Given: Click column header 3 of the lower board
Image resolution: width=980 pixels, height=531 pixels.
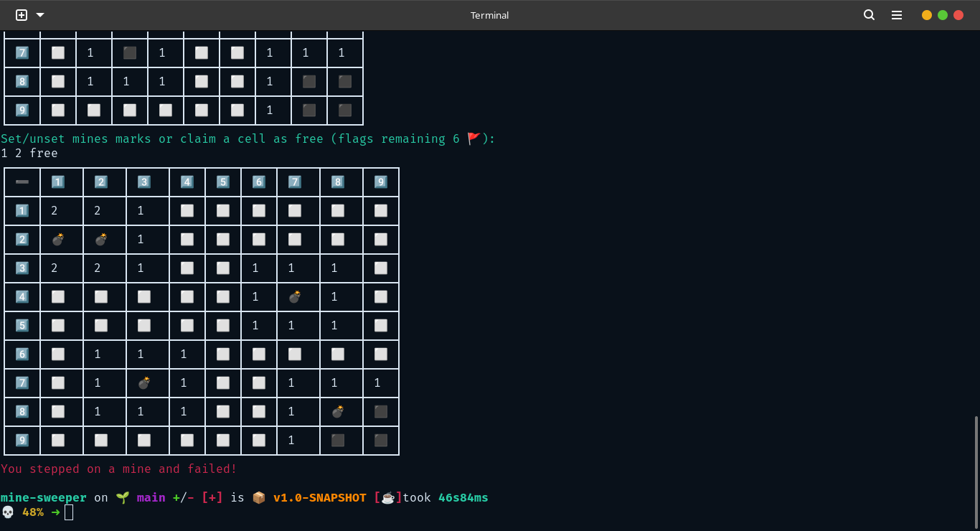Looking at the screenshot, I should 144,182.
